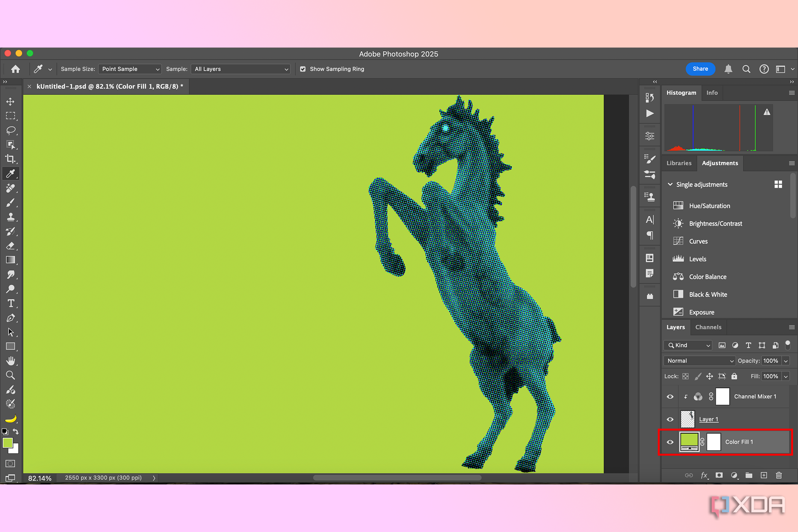Screen dimensions: 798x532
Task: Hide the Layer 1 layer
Action: pos(670,420)
